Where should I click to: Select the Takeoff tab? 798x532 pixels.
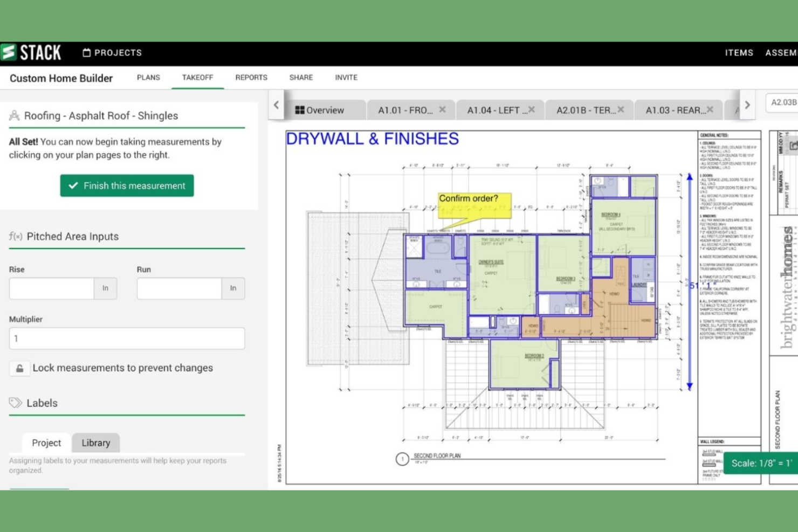(197, 78)
